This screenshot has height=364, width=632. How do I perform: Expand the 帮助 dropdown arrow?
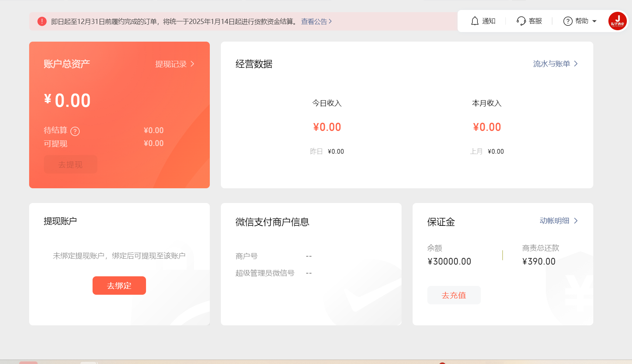(594, 21)
